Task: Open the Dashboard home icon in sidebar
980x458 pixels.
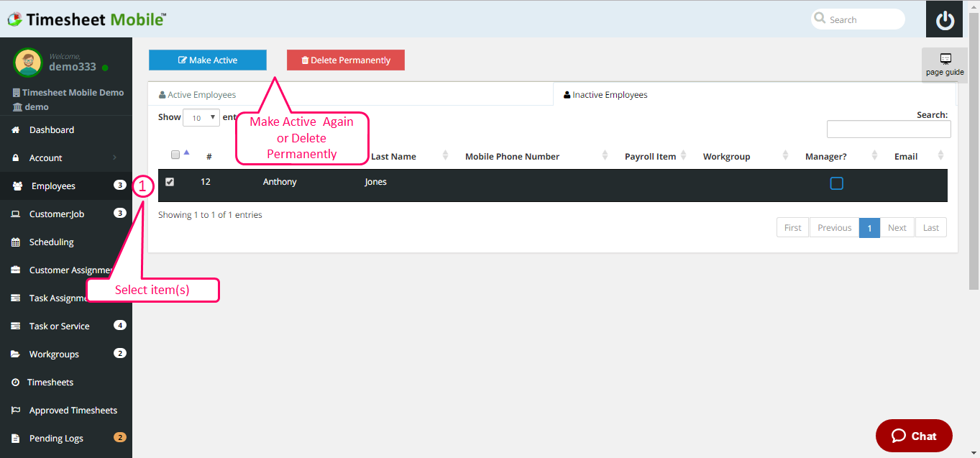Action: pos(16,130)
